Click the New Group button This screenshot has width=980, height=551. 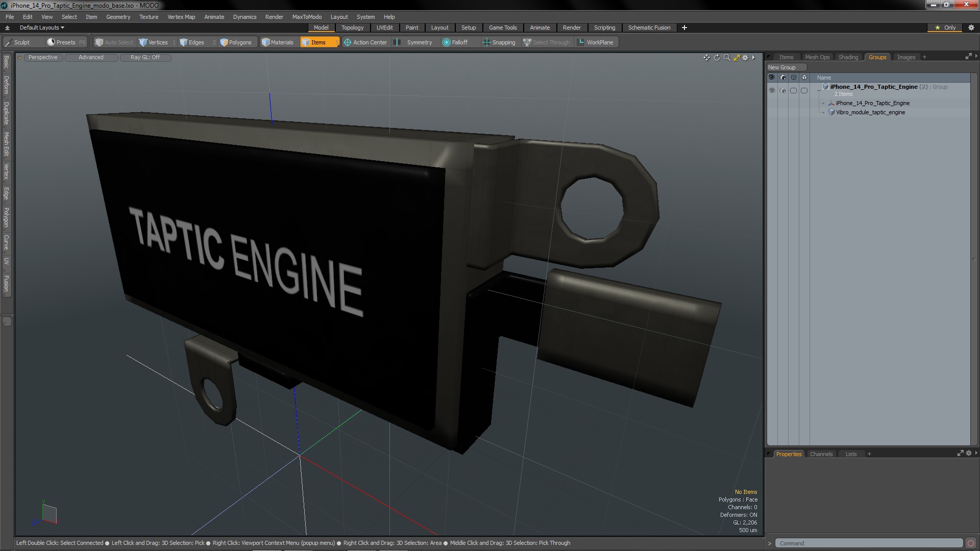[x=786, y=67]
